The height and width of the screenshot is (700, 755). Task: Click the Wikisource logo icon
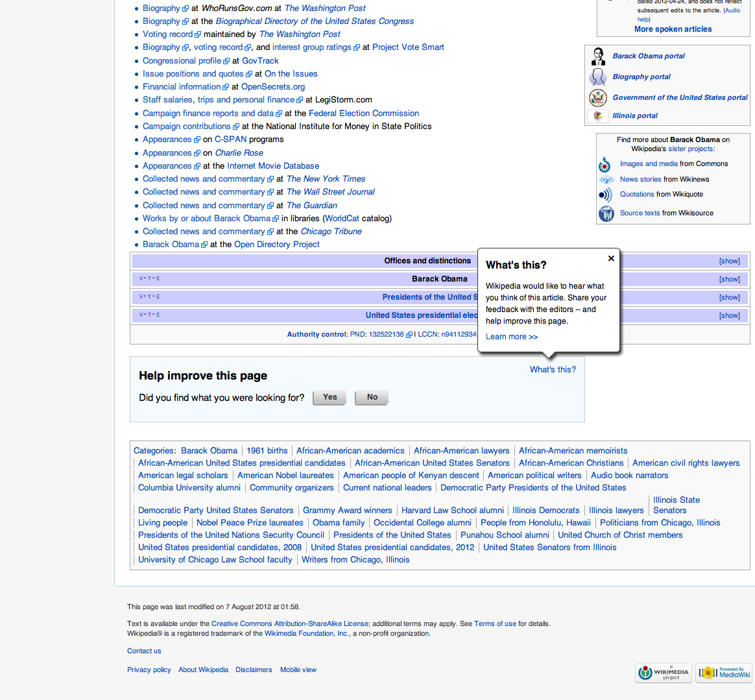[x=606, y=213]
